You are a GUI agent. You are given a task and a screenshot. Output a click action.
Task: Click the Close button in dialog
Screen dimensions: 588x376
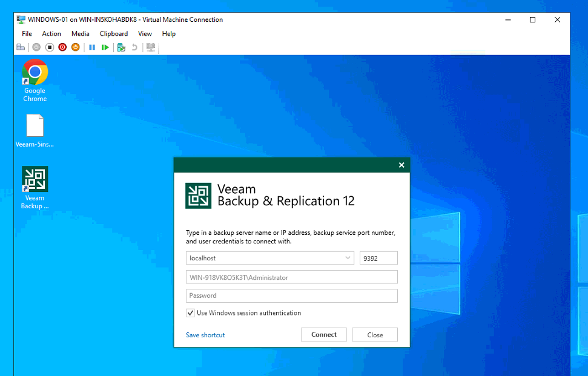coord(375,335)
